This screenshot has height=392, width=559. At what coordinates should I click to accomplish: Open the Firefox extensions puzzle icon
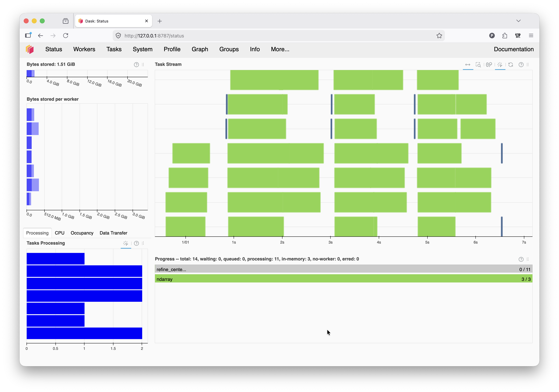click(x=505, y=36)
